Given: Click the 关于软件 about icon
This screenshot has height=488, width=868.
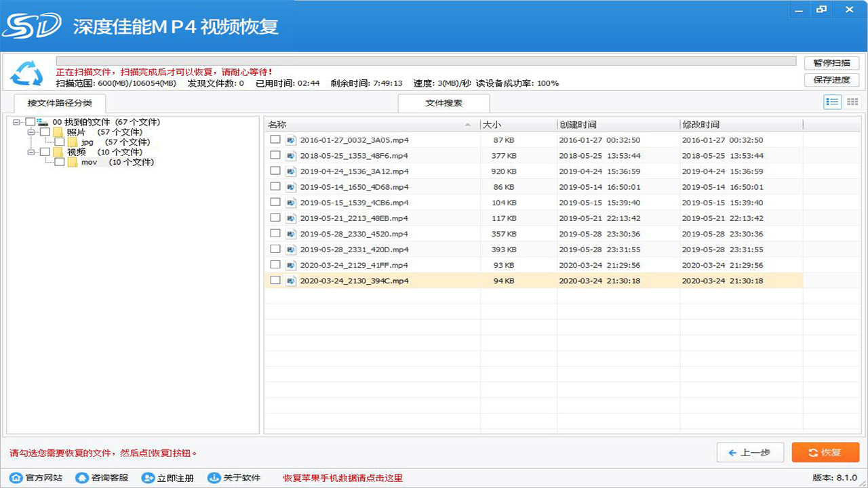Looking at the screenshot, I should (x=213, y=477).
